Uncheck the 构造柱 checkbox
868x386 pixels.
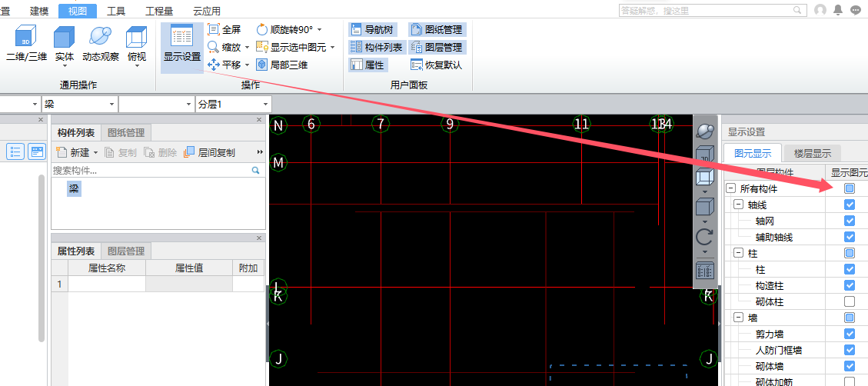tap(850, 285)
